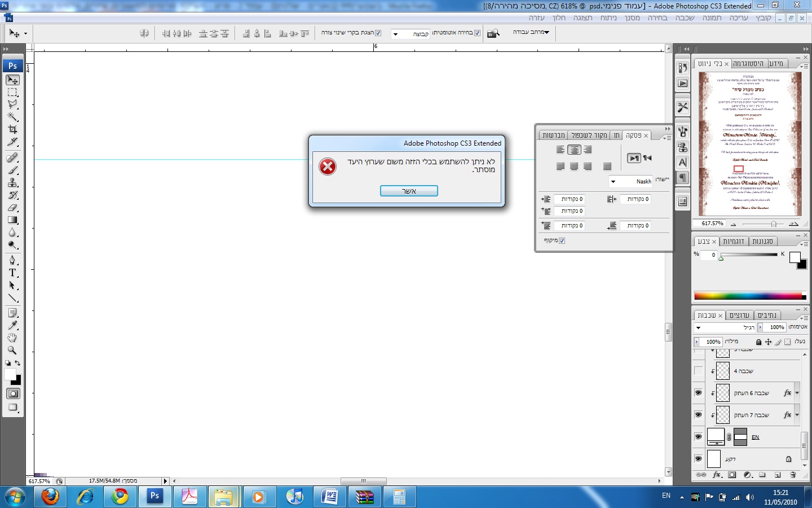Select the Slice tool
This screenshot has height=508, width=812.
12,142
